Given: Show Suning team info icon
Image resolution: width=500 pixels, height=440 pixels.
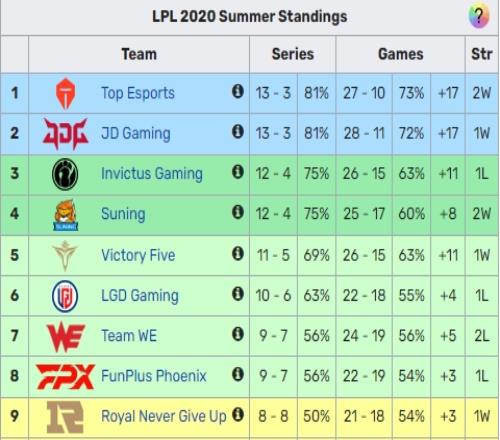Looking at the screenshot, I should pos(238,212).
